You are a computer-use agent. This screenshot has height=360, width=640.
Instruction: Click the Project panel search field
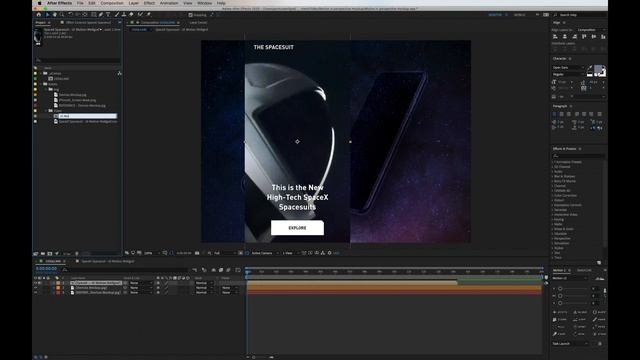[x=78, y=60]
